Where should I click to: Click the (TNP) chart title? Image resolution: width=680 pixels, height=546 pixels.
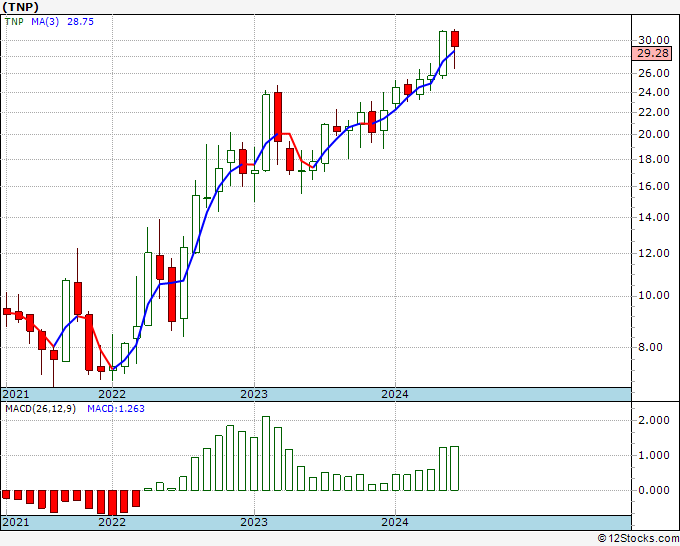[x=20, y=7]
